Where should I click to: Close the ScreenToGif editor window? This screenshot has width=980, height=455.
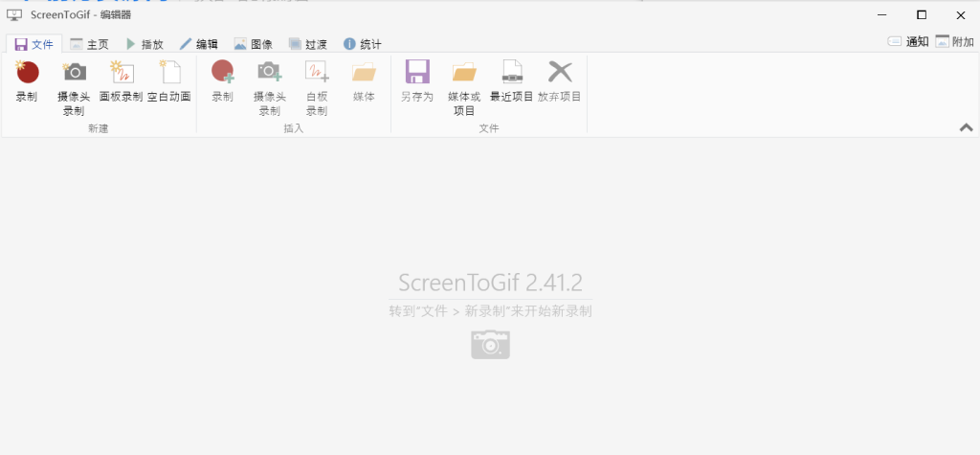pos(961,15)
